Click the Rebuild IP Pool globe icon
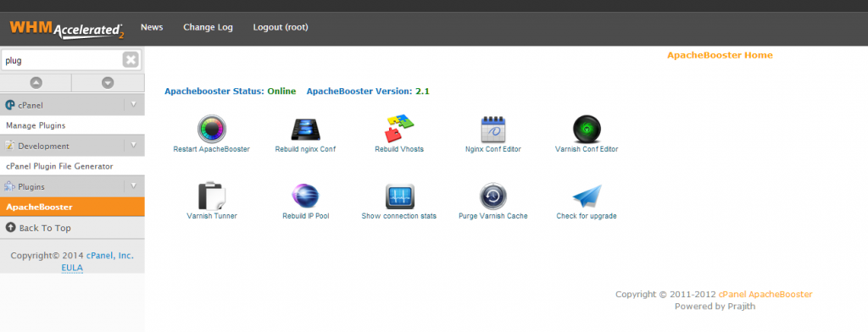868x332 pixels. (305, 196)
